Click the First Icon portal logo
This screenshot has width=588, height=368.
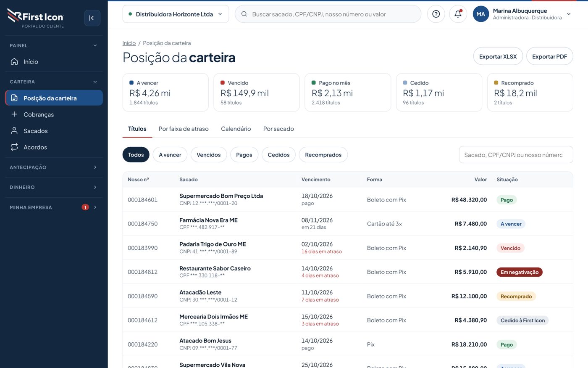pyautogui.click(x=36, y=19)
